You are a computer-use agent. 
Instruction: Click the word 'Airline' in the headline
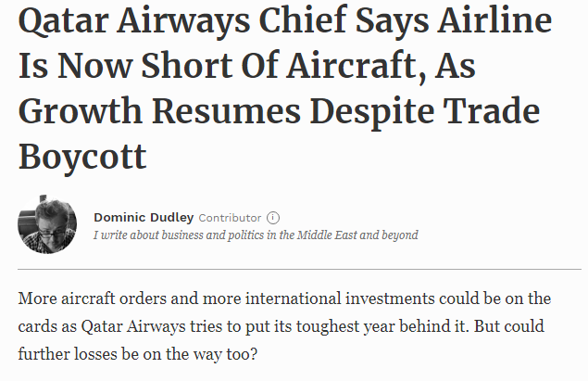coord(495,19)
